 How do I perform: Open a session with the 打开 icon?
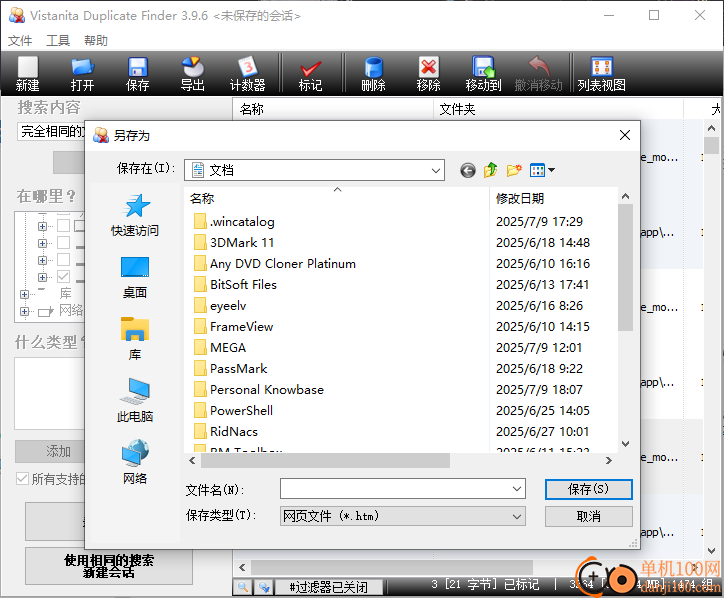pyautogui.click(x=83, y=73)
